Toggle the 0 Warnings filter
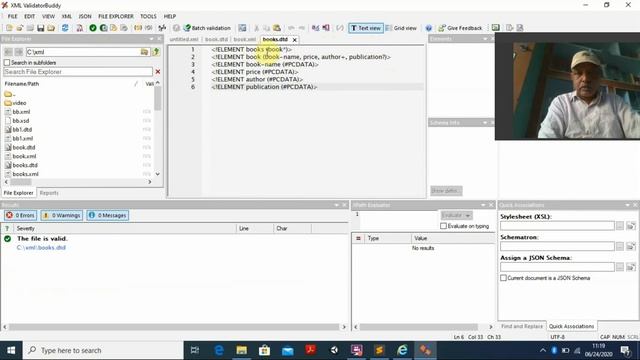Screen dimensions: 640x360 click(61, 215)
